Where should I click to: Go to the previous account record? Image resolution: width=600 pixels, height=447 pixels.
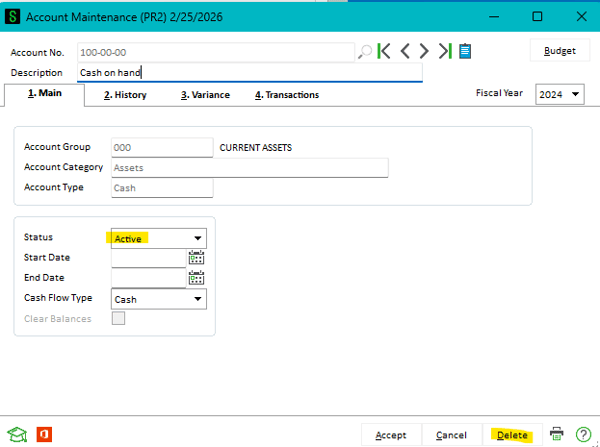(x=405, y=51)
